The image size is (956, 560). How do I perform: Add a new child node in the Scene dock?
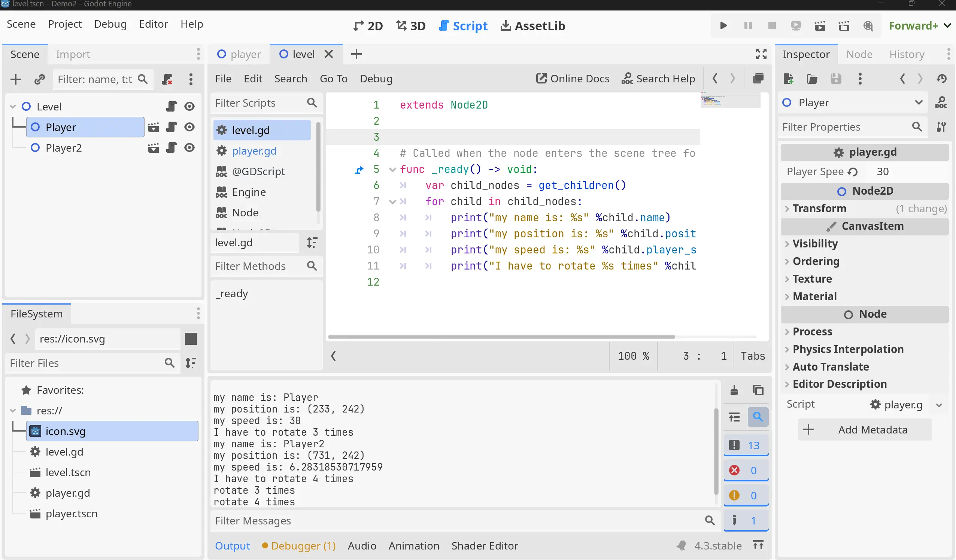pos(16,79)
